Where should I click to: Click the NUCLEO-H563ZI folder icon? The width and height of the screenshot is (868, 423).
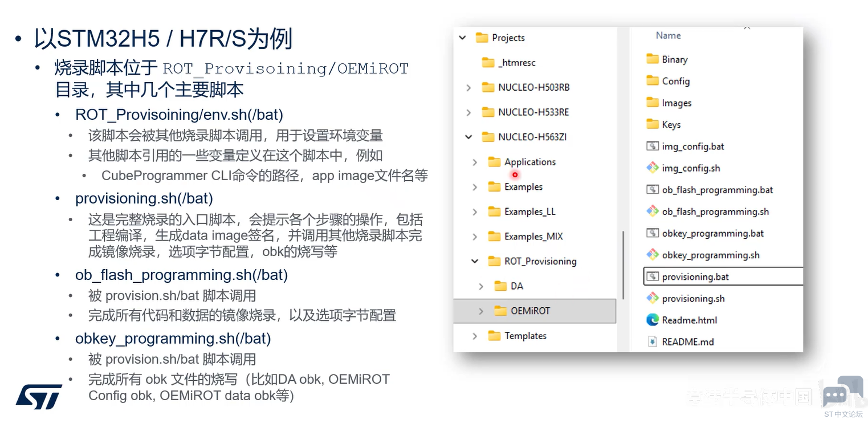pos(488,137)
